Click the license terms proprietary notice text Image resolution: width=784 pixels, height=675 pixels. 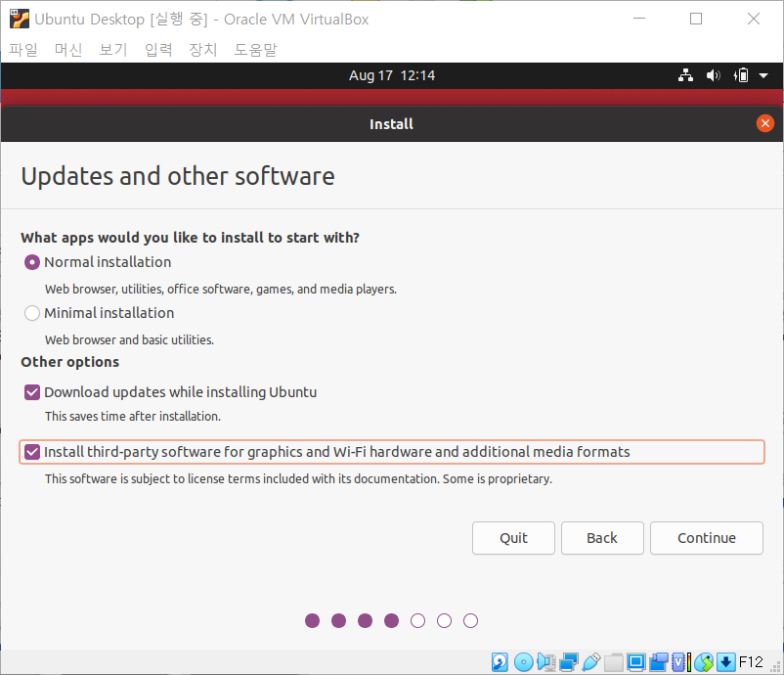(298, 478)
